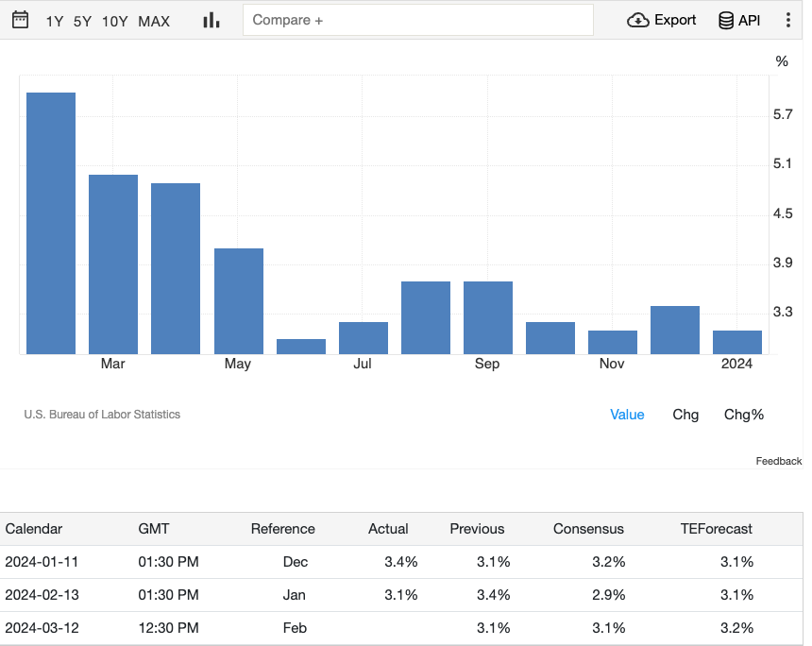Screen dimensions: 812x646
Task: Click the chart bar above the Nov label
Action: (x=613, y=342)
